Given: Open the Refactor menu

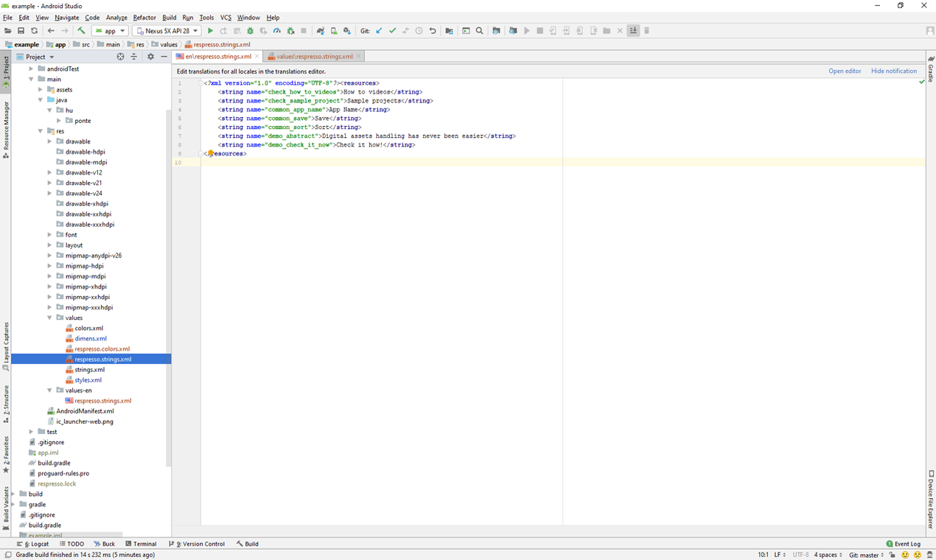Looking at the screenshot, I should 144,18.
